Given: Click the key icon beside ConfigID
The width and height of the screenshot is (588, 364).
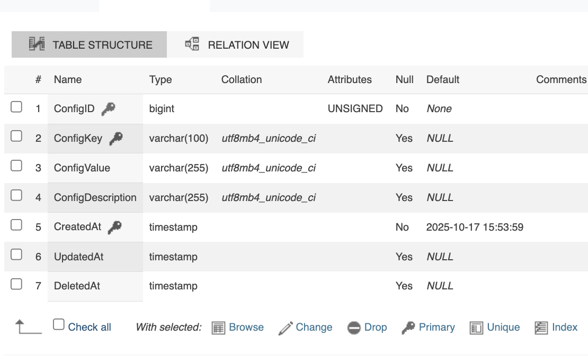Looking at the screenshot, I should [109, 109].
